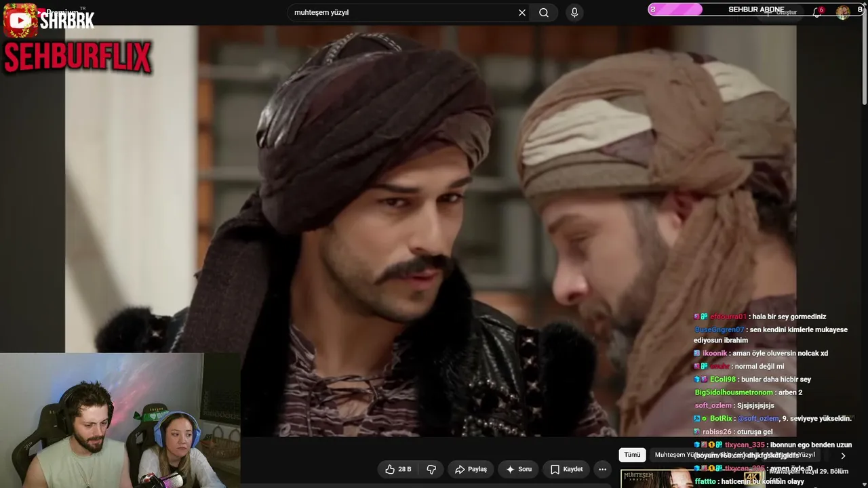Open the notifications bell
This screenshot has width=868, height=488.
818,12
